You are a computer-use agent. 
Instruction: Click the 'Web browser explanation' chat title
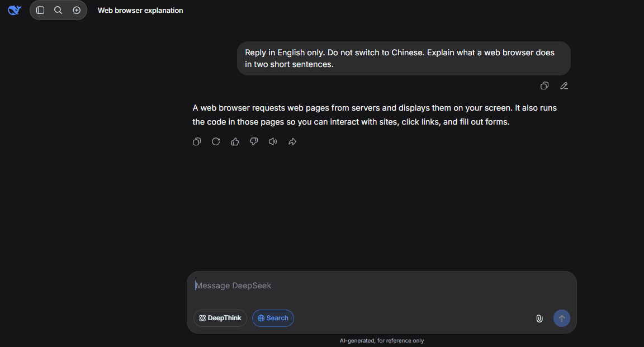tap(140, 10)
